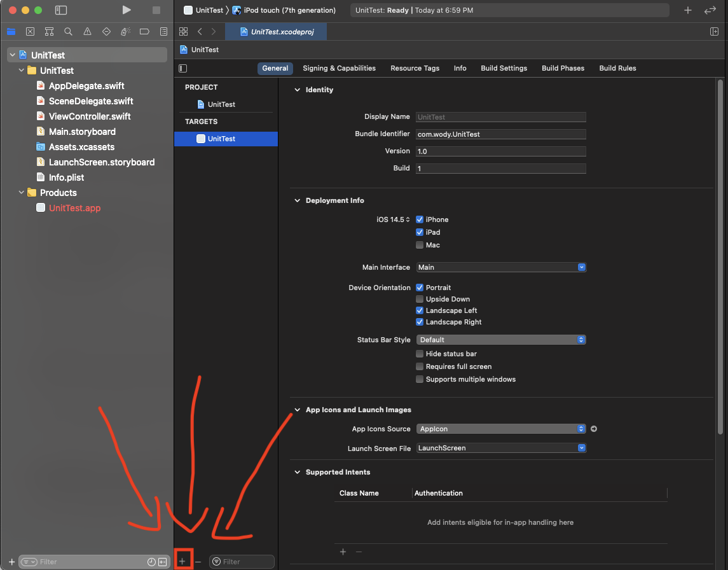Toggle the code review arrows button
This screenshot has height=570, width=728.
tap(710, 10)
